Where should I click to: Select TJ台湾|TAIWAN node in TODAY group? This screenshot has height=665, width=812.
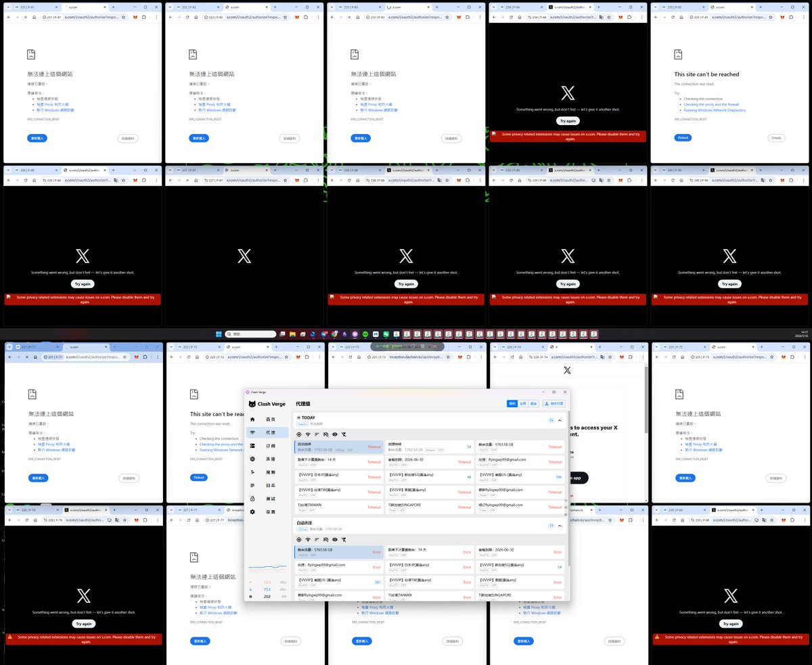338,507
